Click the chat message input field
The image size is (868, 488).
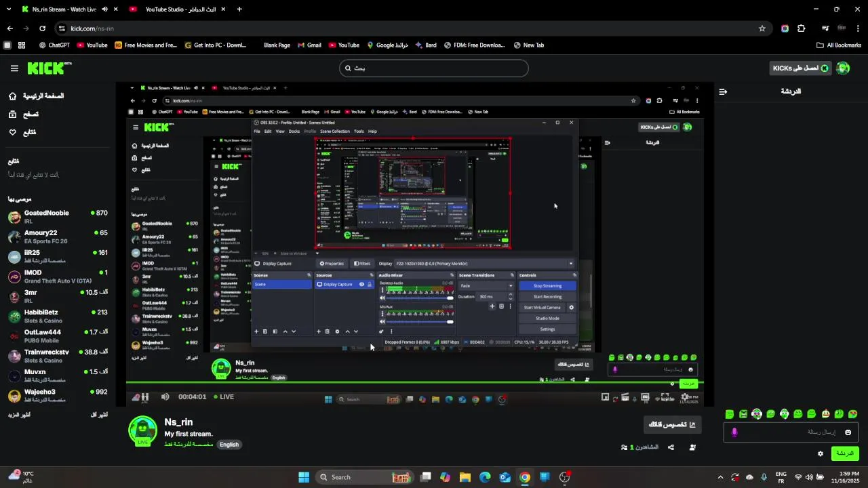(792, 432)
